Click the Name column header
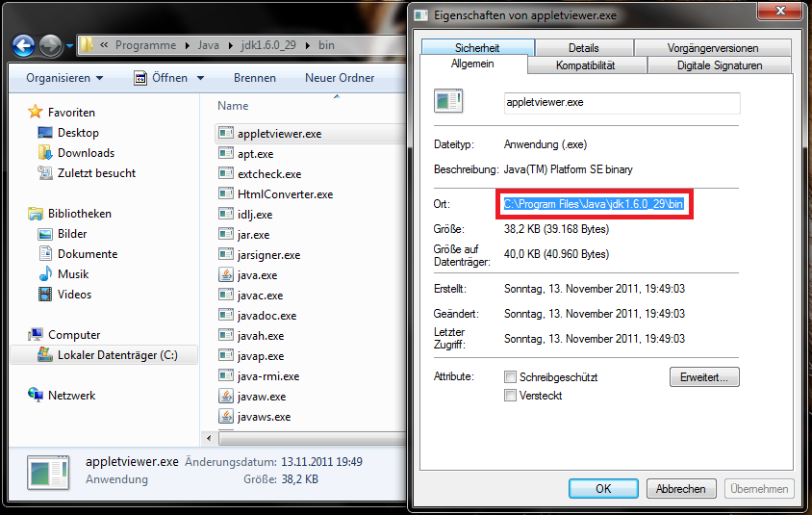The height and width of the screenshot is (515, 812). pyautogui.click(x=233, y=106)
